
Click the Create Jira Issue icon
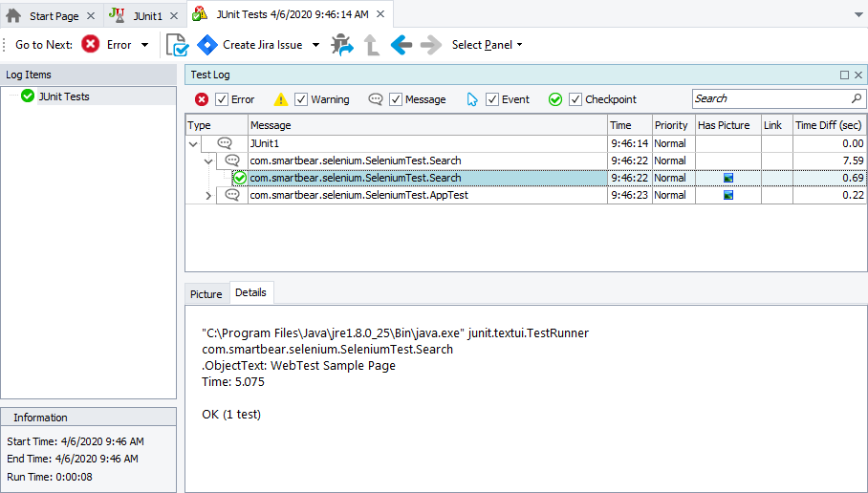pyautogui.click(x=207, y=45)
